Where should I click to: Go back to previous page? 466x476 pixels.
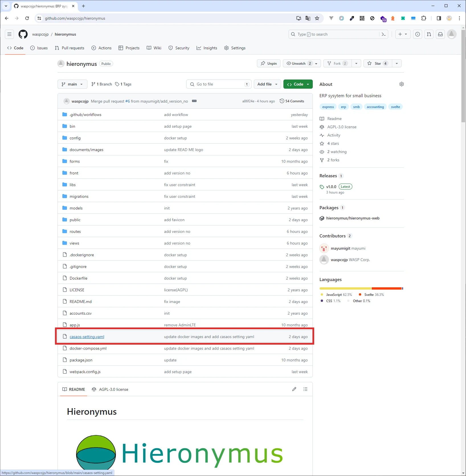[x=7, y=18]
